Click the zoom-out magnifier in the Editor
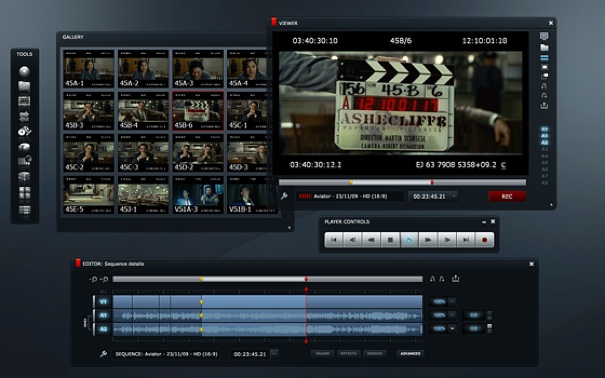Image resolution: width=605 pixels, height=378 pixels. tap(93, 279)
